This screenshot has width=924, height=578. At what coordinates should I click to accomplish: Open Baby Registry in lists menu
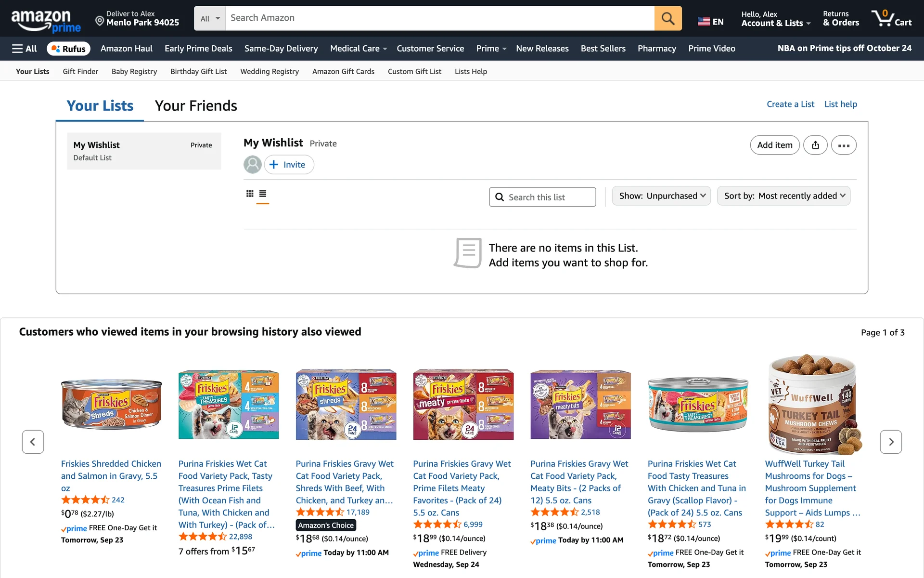(x=134, y=71)
